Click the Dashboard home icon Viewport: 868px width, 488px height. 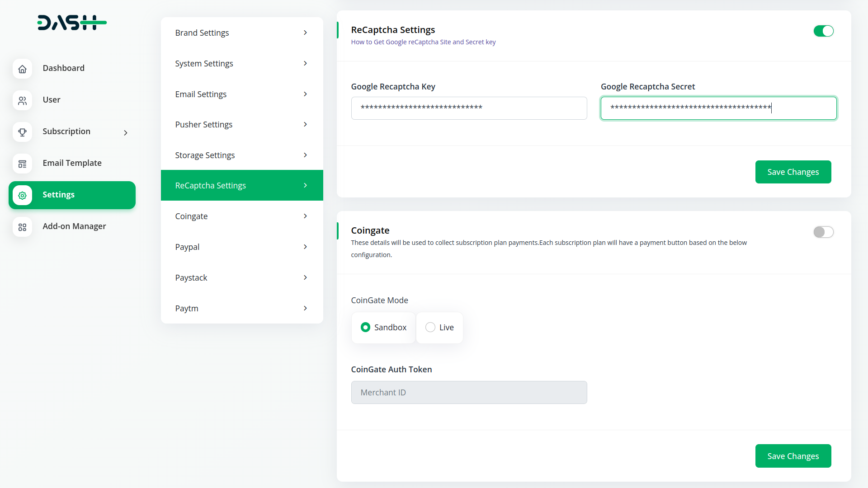tap(22, 69)
